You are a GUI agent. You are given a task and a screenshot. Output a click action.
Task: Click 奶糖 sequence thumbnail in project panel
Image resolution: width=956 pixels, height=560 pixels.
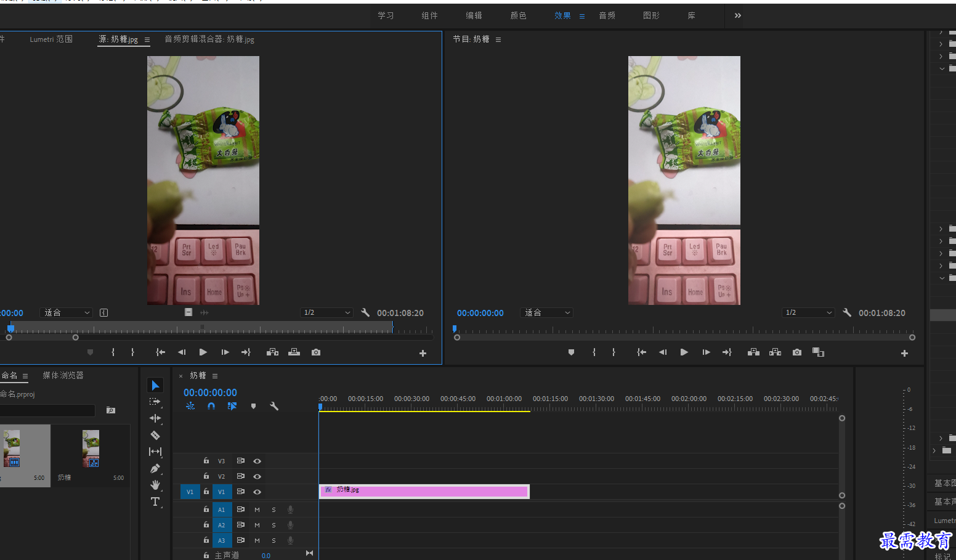coord(91,448)
